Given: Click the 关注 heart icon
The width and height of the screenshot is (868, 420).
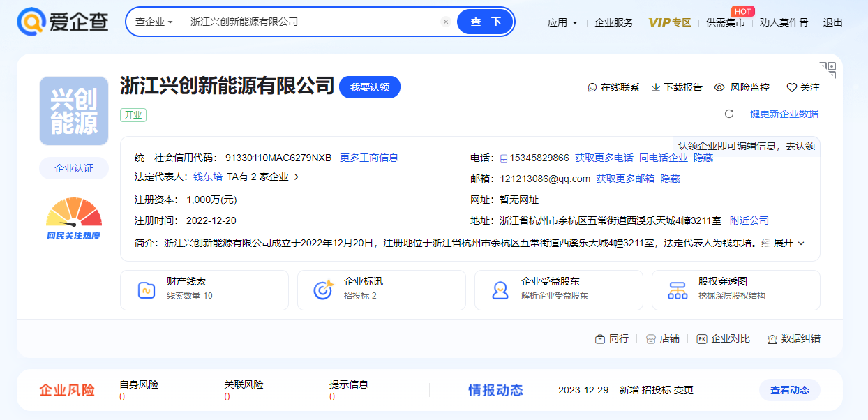Looking at the screenshot, I should [x=792, y=88].
